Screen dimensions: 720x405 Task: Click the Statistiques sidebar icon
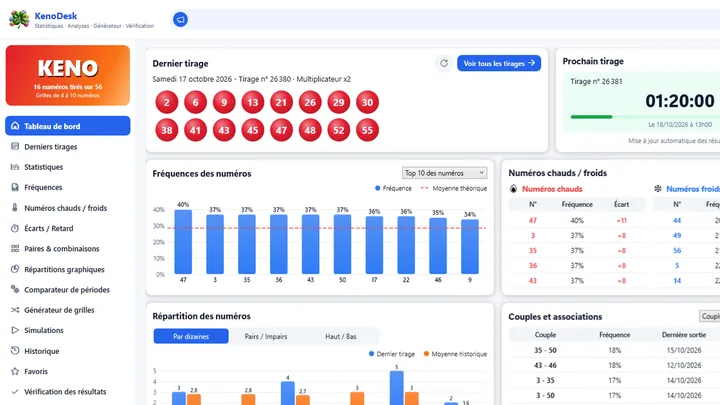[x=15, y=167]
